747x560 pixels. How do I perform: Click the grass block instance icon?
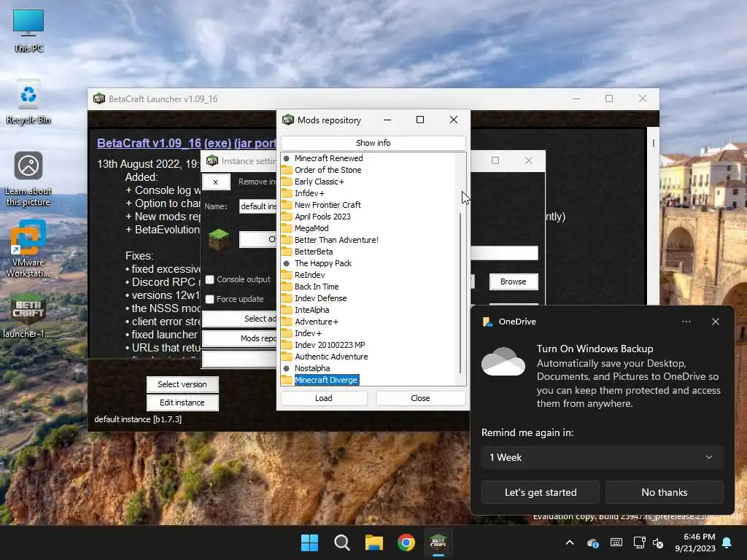click(219, 239)
